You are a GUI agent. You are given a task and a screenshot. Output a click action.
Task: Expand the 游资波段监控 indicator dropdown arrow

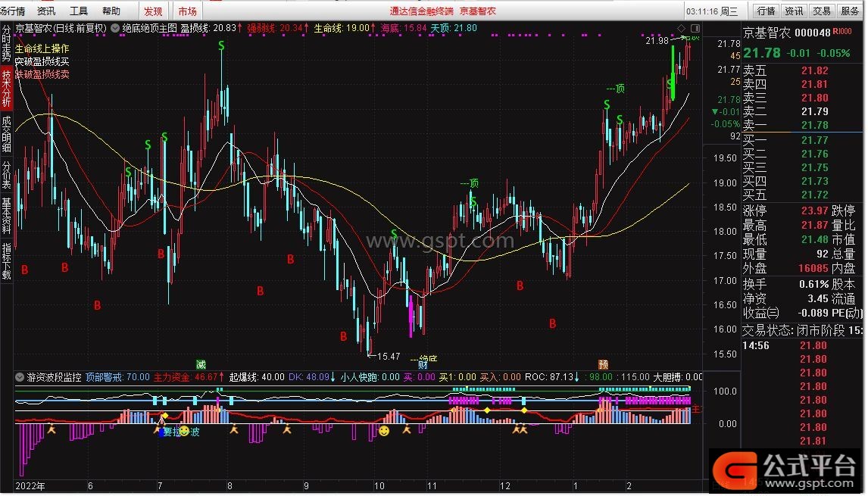tap(20, 378)
